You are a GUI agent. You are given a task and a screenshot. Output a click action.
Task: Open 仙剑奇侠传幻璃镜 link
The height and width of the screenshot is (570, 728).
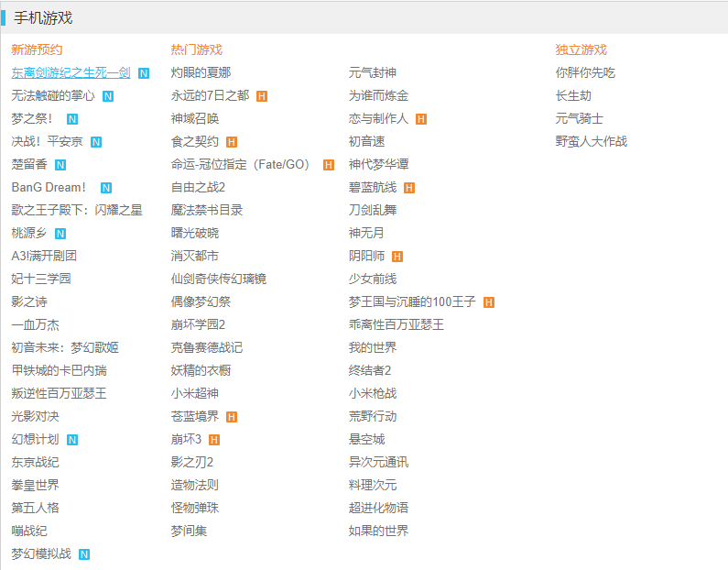coord(219,280)
